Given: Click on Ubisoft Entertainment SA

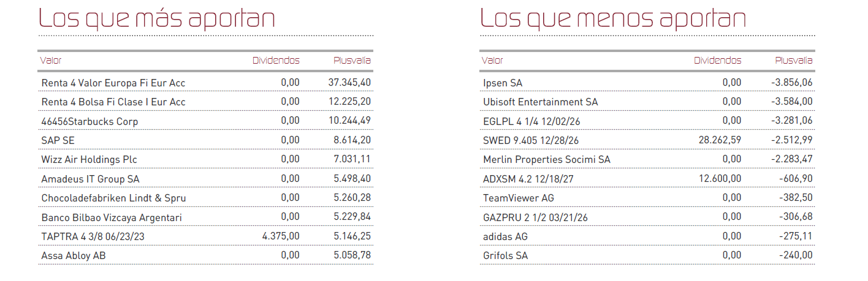Looking at the screenshot, I should pos(540,102).
